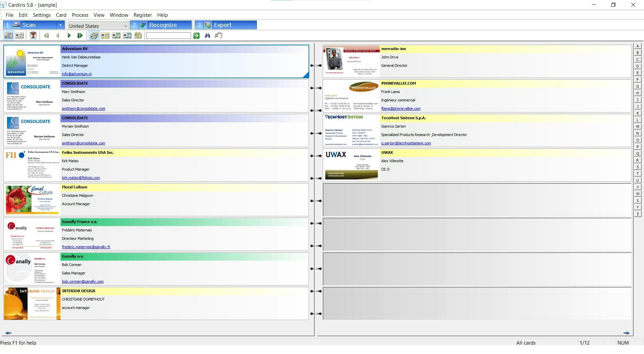Screen dimensions: 644x354
Task: Open the Settings menu
Action: 42,15
